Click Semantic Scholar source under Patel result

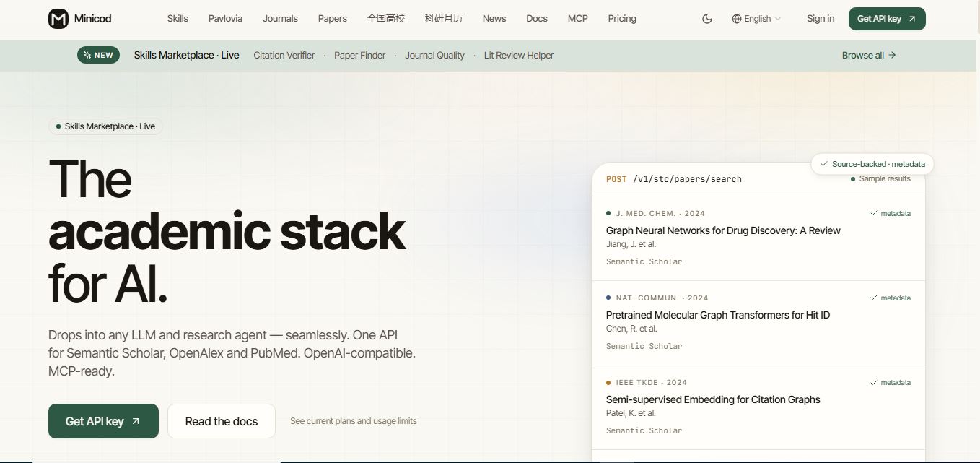(x=644, y=430)
